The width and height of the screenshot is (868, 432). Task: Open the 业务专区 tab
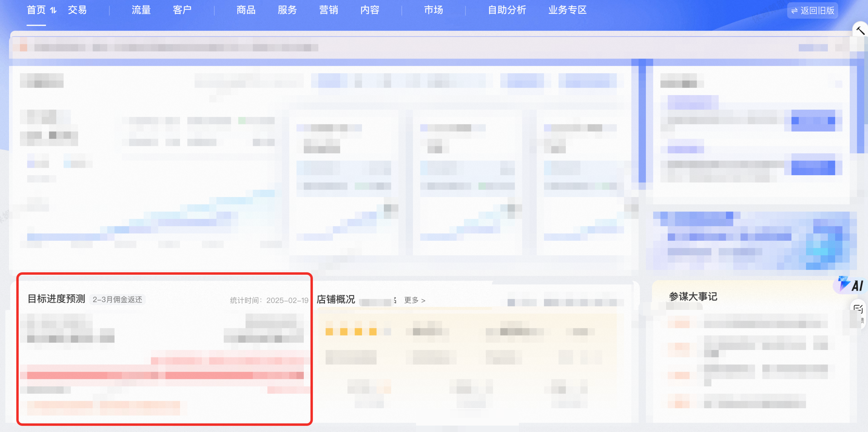point(567,10)
